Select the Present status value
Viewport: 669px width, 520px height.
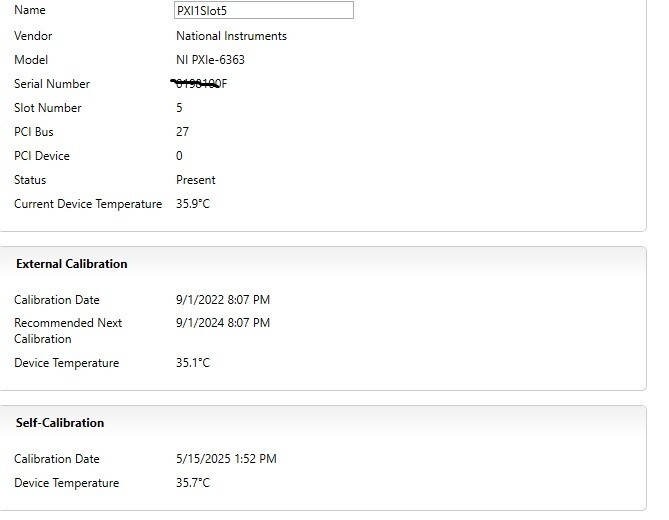195,180
